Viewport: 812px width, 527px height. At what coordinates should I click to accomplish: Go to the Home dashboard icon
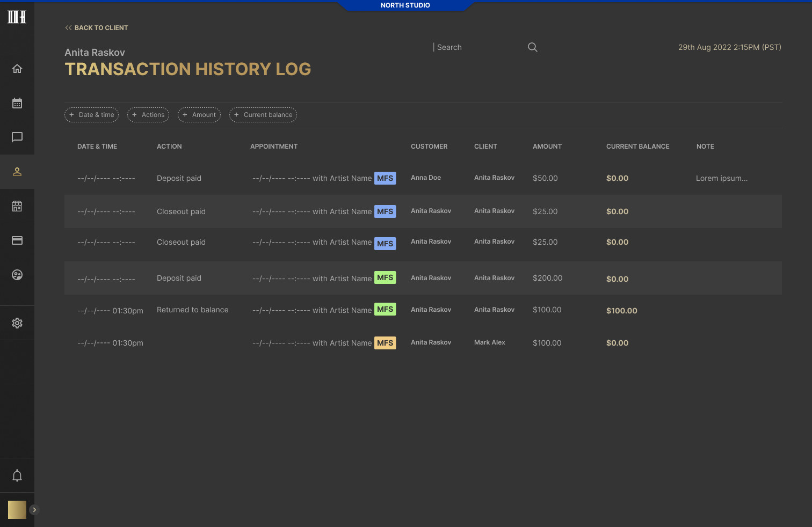click(x=17, y=69)
